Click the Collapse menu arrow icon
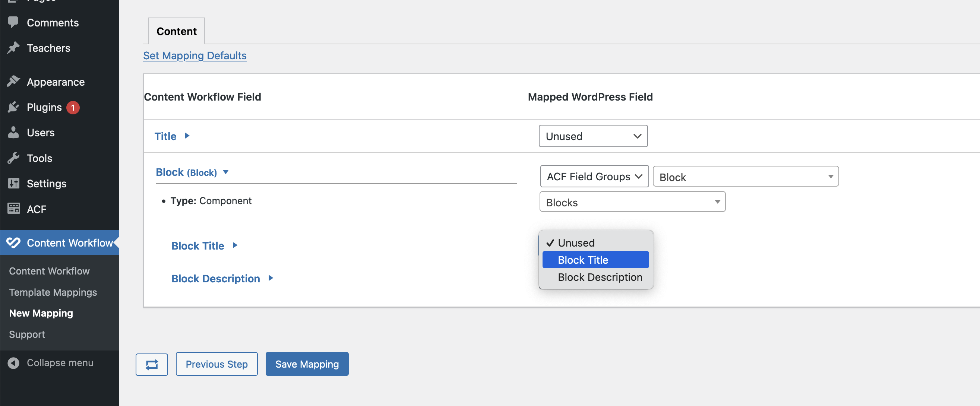This screenshot has width=980, height=406. point(14,362)
